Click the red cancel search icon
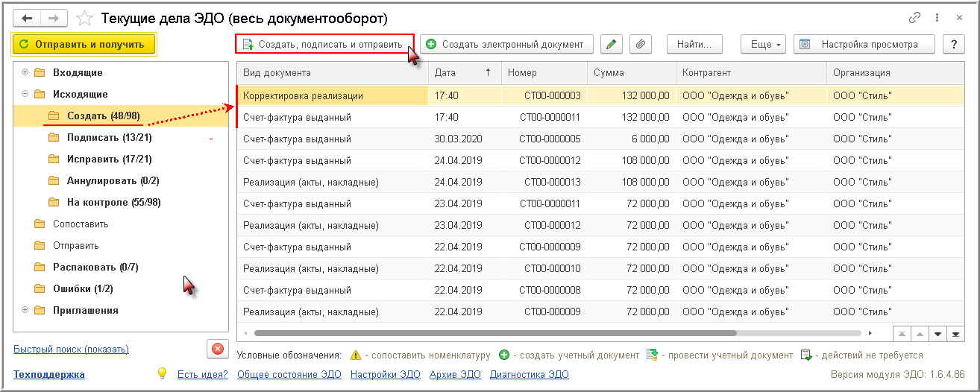The height and width of the screenshot is (392, 980). click(217, 349)
